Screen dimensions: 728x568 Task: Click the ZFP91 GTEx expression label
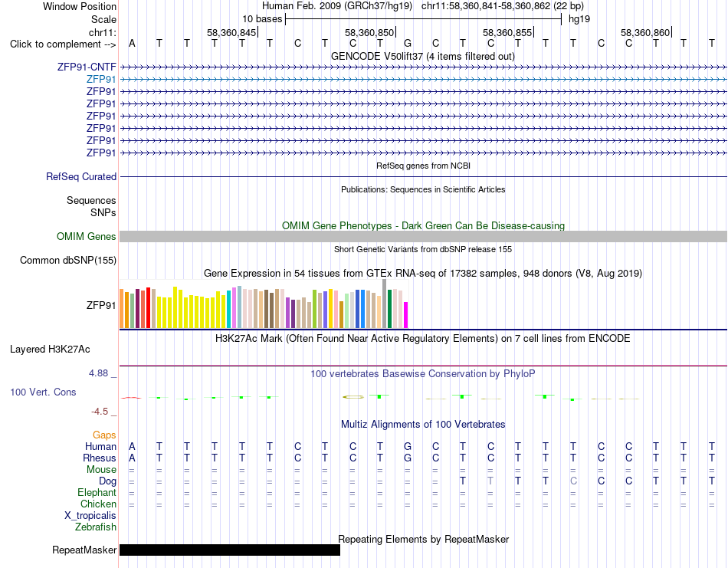tap(100, 305)
